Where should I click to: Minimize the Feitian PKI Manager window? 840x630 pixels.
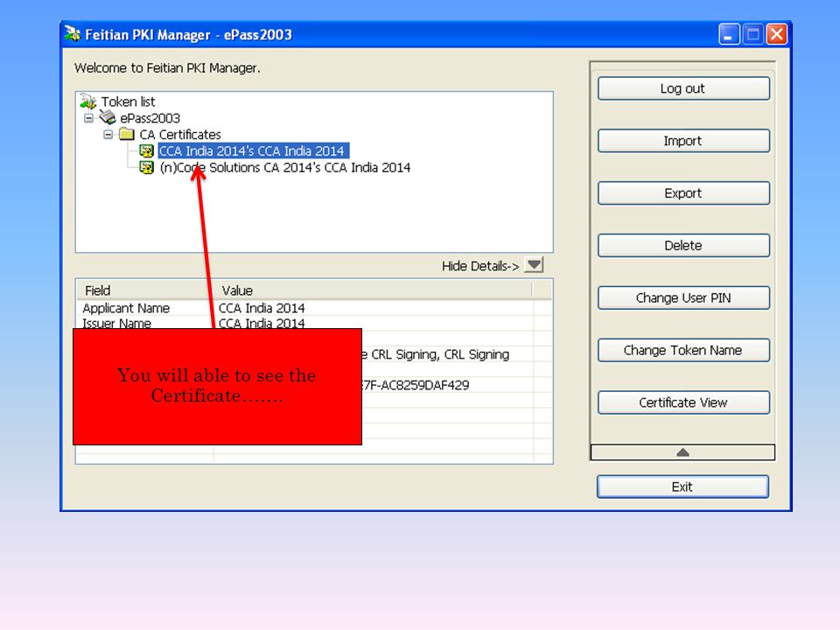(729, 34)
